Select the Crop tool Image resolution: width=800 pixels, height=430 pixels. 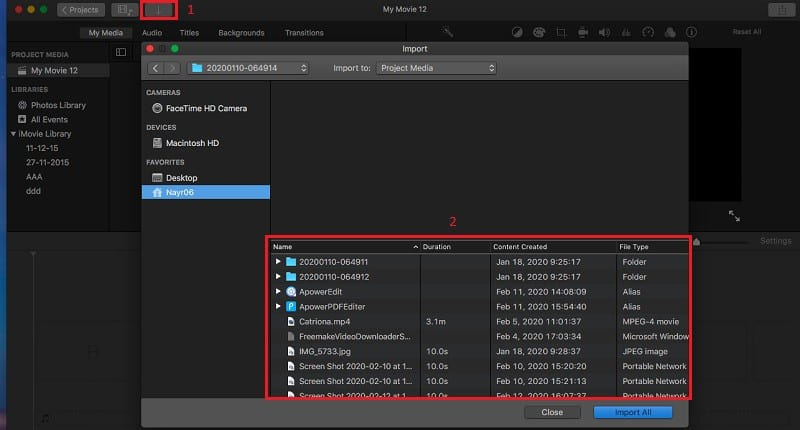[561, 32]
